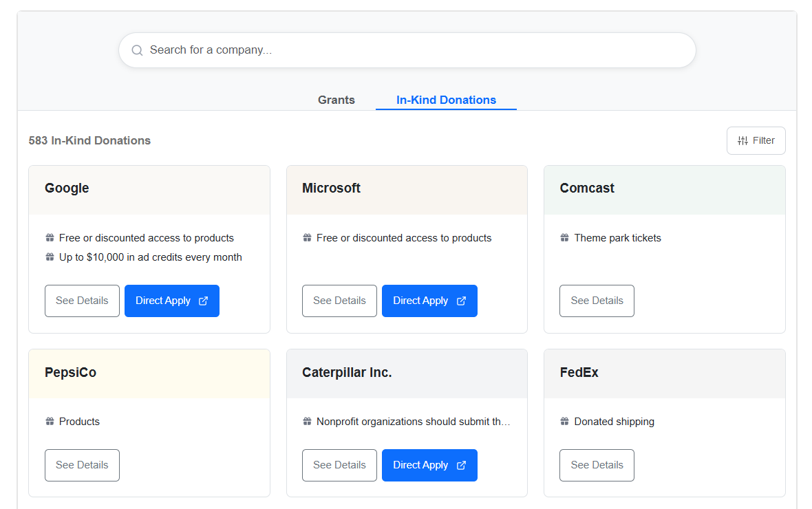Select the In-Kind Donations tab
The width and height of the screenshot is (812, 509).
[x=445, y=100]
